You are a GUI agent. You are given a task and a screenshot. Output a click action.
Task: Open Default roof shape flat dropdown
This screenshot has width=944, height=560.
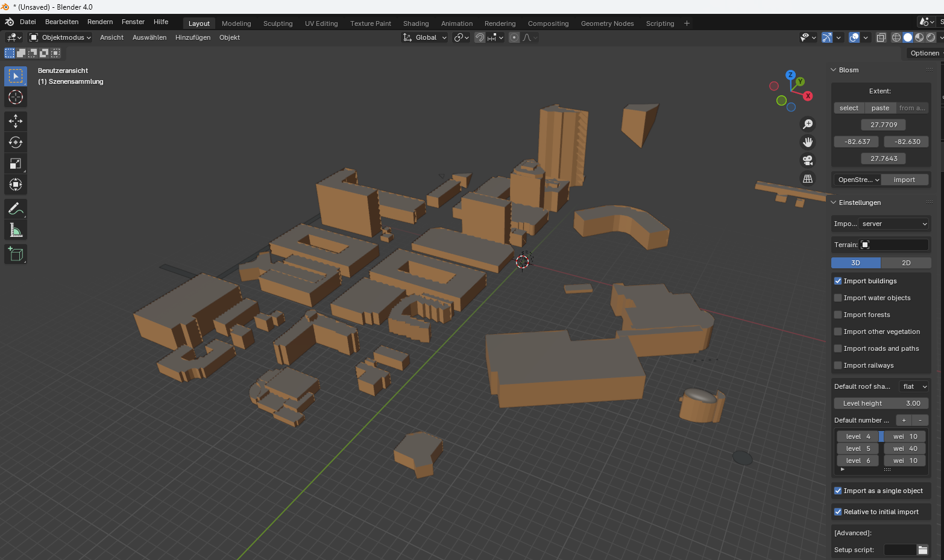(x=914, y=386)
